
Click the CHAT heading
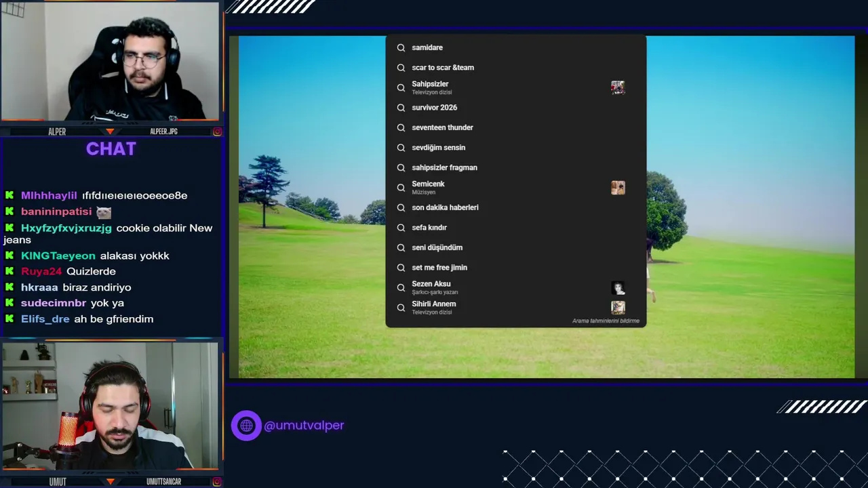coord(111,149)
